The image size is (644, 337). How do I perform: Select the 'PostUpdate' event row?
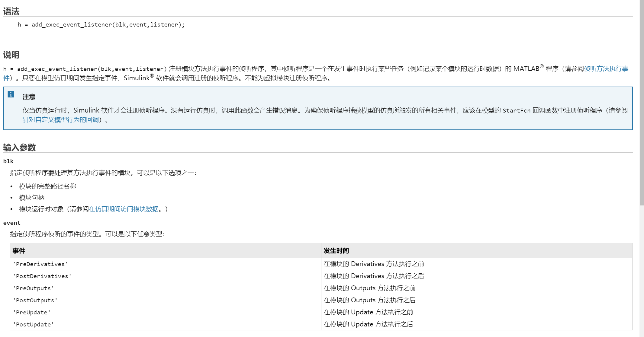(33, 324)
